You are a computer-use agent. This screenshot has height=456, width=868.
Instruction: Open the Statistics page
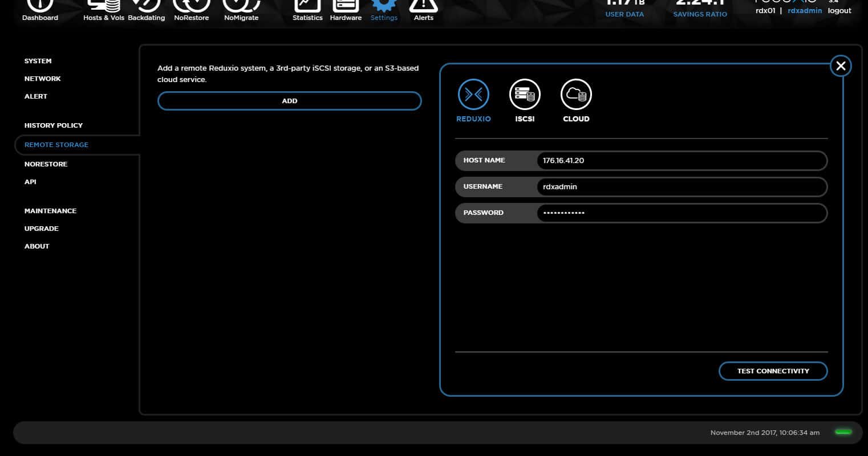[x=307, y=10]
